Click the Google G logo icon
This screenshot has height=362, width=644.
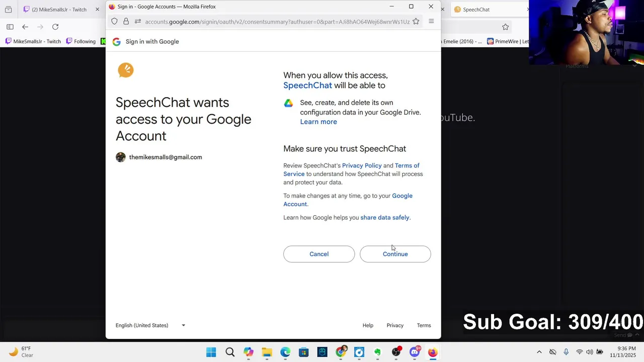point(116,42)
